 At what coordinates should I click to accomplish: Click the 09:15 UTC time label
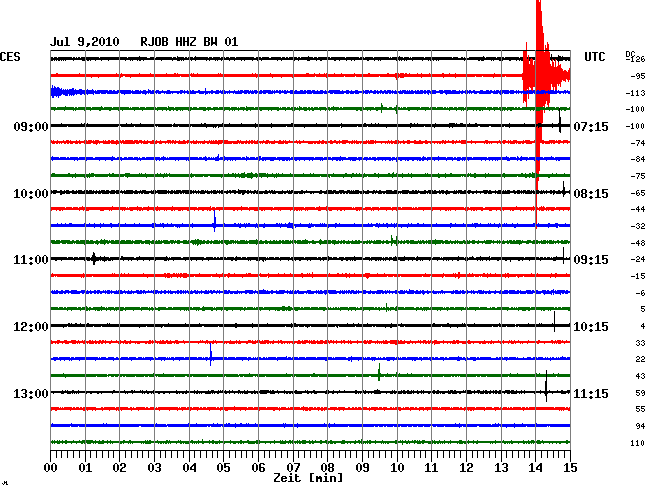(591, 260)
